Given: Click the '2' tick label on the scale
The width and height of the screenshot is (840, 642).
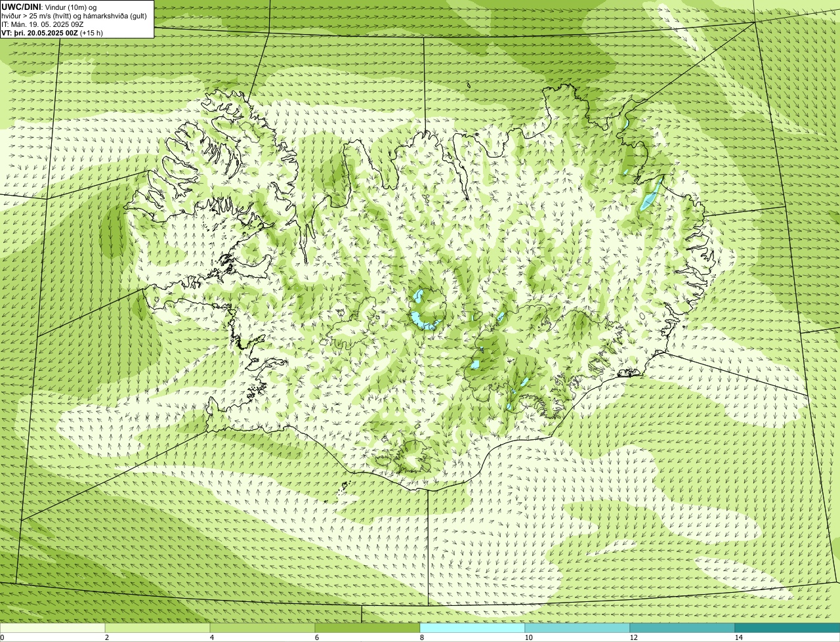Looking at the screenshot, I should coord(106,637).
